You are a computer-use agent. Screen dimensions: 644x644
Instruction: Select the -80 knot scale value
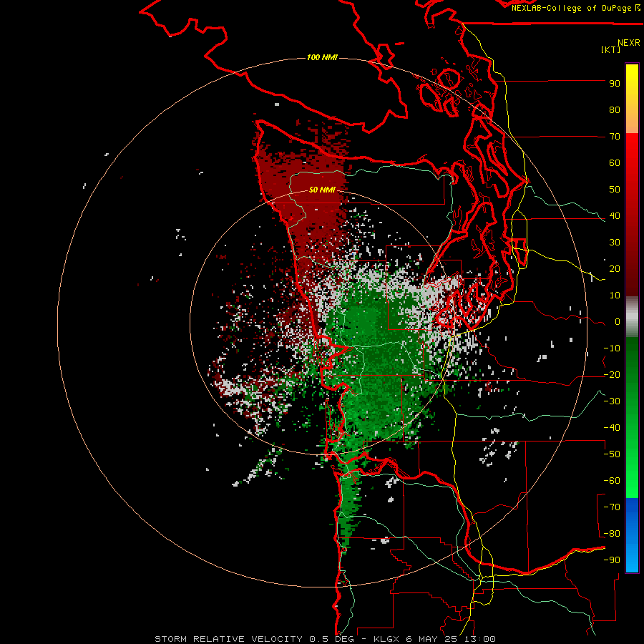pos(612,534)
